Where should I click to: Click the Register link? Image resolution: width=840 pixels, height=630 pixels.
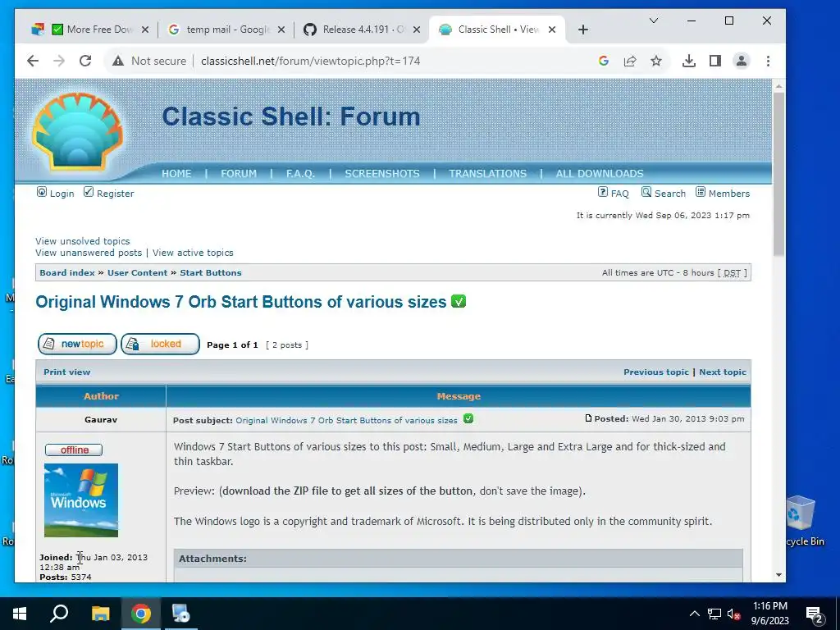[x=109, y=194]
